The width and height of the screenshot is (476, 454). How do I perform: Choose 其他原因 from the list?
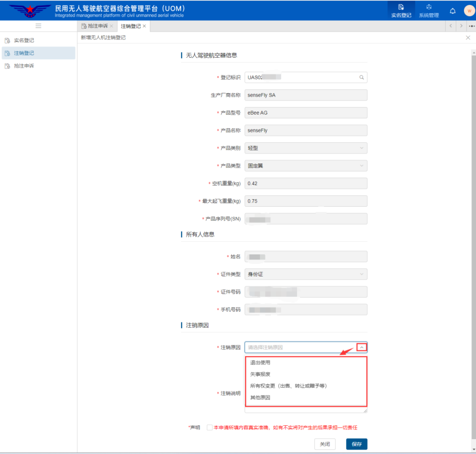306,398
